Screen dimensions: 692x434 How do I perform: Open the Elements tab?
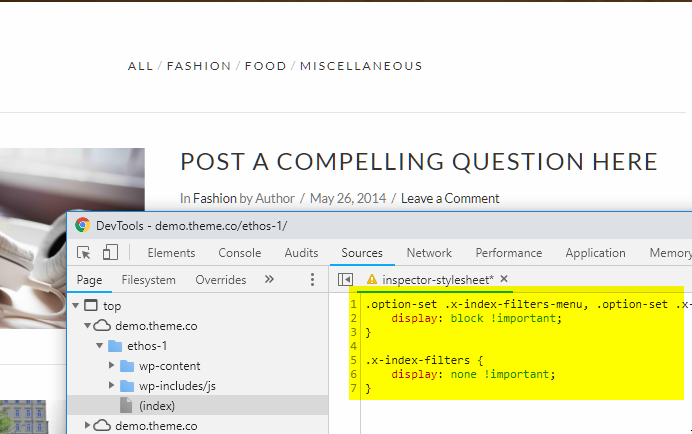point(171,253)
